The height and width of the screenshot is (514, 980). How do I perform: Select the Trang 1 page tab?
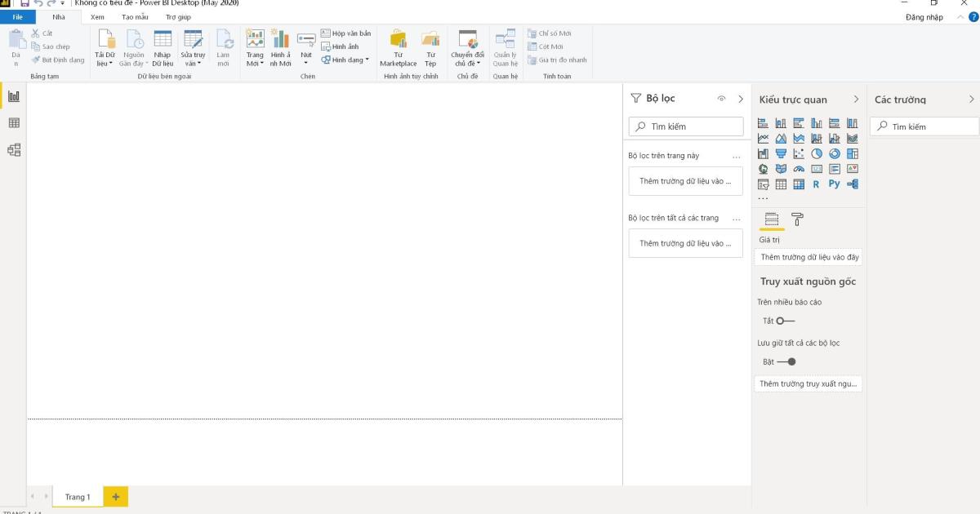click(x=78, y=496)
